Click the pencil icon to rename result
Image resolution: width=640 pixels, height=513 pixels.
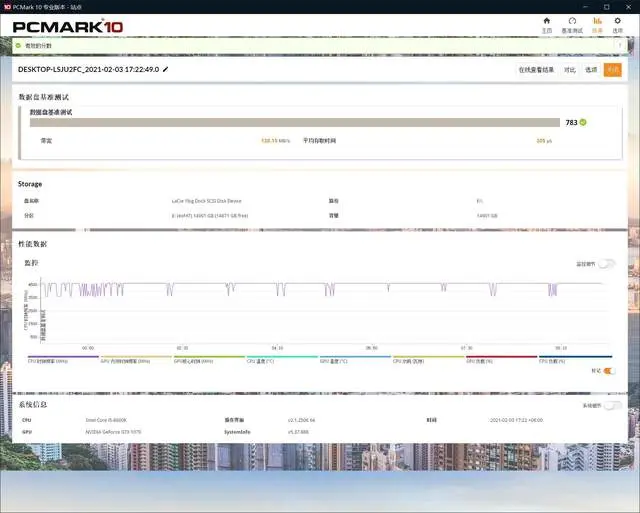pyautogui.click(x=165, y=69)
